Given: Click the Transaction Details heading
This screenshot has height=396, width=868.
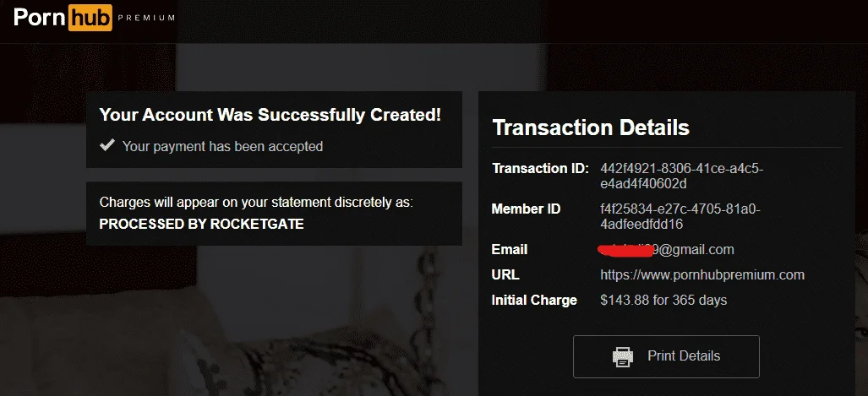Looking at the screenshot, I should click(591, 127).
